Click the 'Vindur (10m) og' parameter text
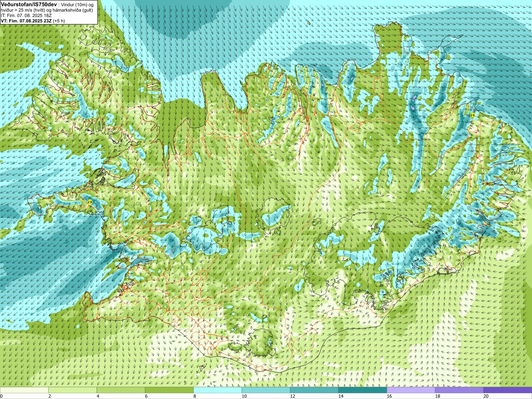The image size is (532, 399). [77, 5]
